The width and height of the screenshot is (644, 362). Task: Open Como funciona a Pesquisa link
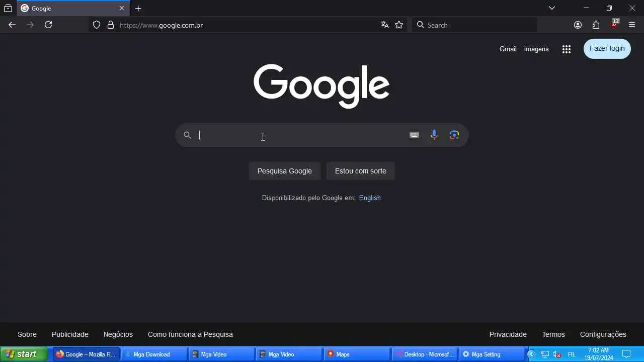[x=190, y=334]
